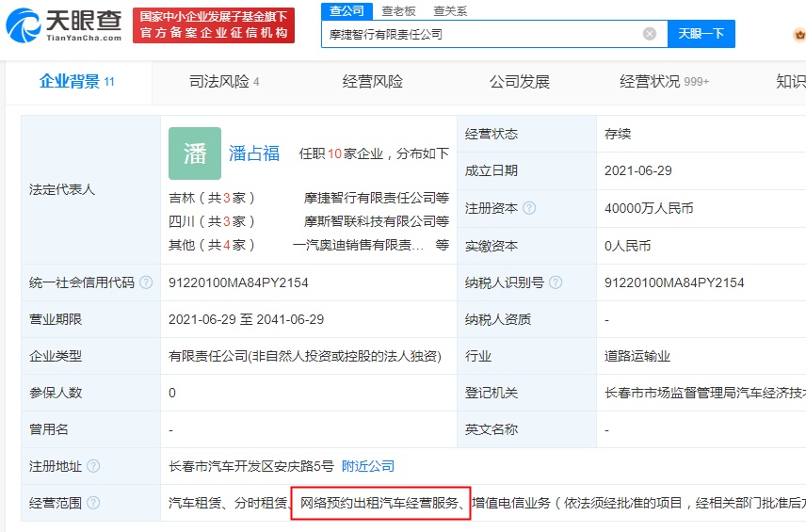Select the 查老板 search tab

[x=398, y=10]
